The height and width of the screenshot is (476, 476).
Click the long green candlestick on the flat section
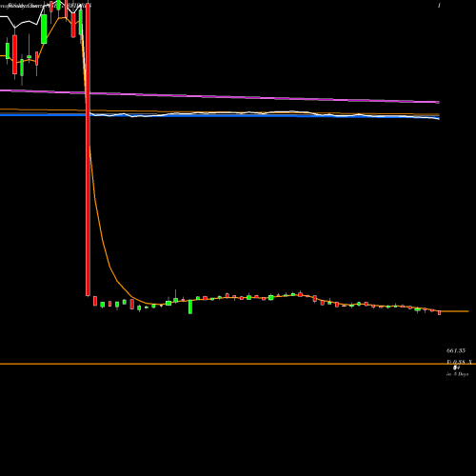point(190,307)
